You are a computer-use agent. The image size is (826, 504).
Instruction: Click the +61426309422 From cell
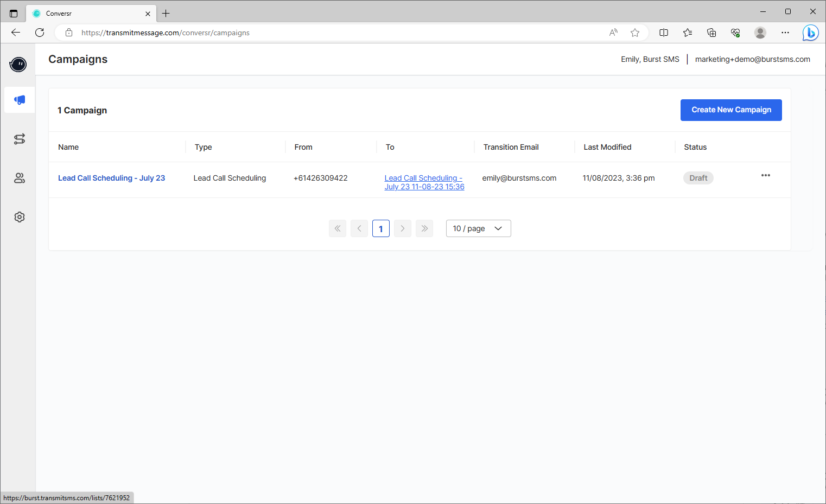pyautogui.click(x=321, y=178)
